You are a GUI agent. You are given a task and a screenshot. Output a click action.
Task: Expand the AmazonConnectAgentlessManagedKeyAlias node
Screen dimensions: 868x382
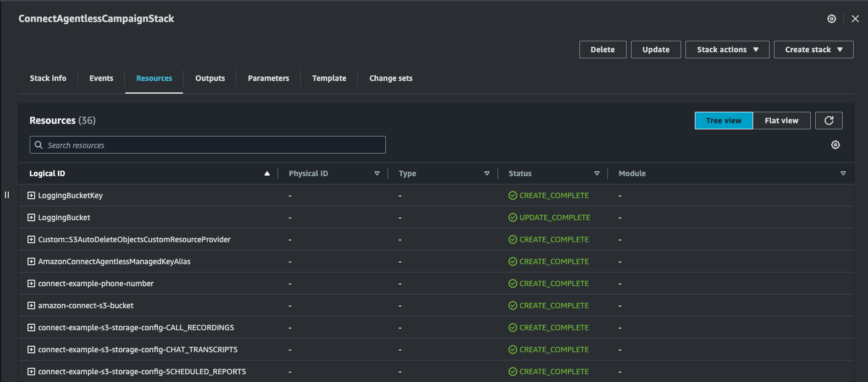point(31,261)
